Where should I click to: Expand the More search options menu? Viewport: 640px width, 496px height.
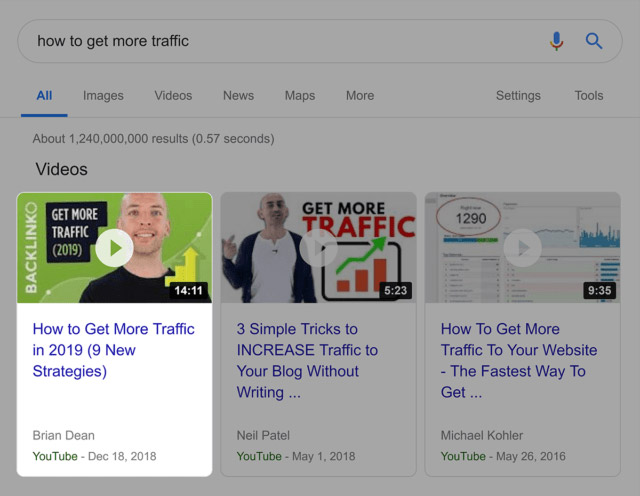tap(360, 96)
